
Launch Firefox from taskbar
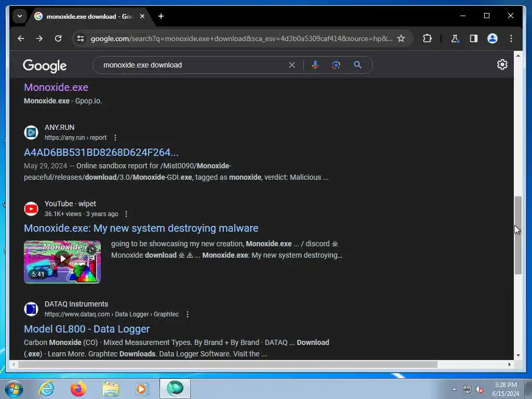click(78, 389)
